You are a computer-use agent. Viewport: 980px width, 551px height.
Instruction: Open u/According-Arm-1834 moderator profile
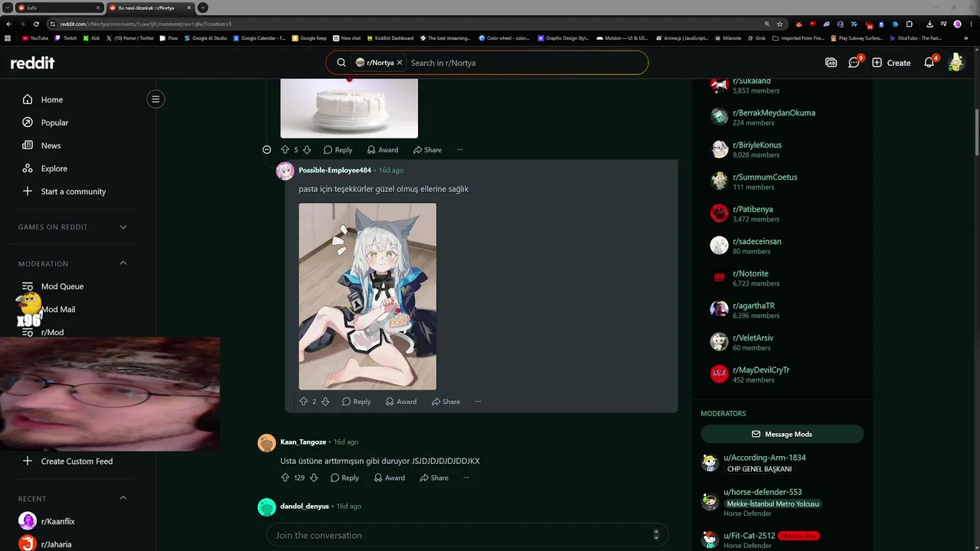pyautogui.click(x=764, y=458)
